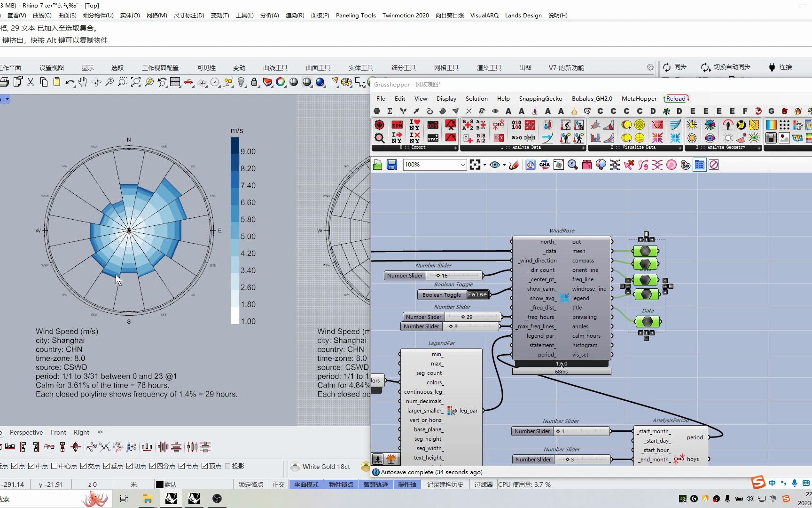
Task: Click the Zoom Extents icon
Action: click(x=135, y=82)
